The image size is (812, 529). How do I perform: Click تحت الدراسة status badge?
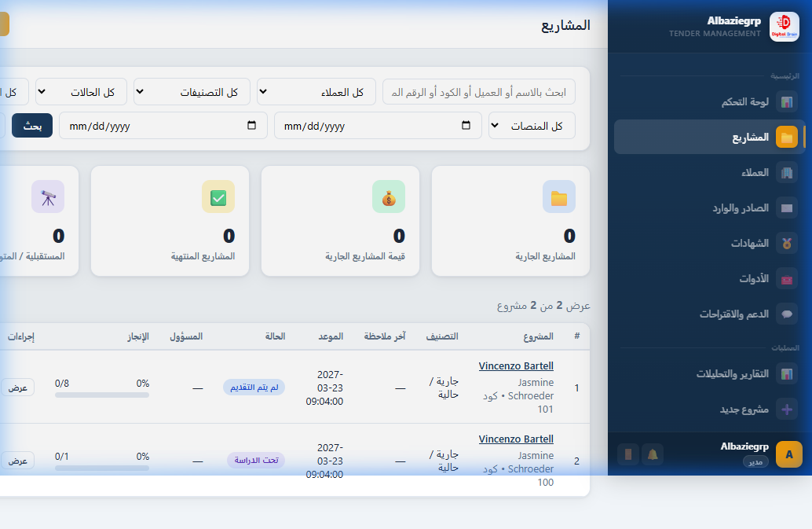pos(256,460)
